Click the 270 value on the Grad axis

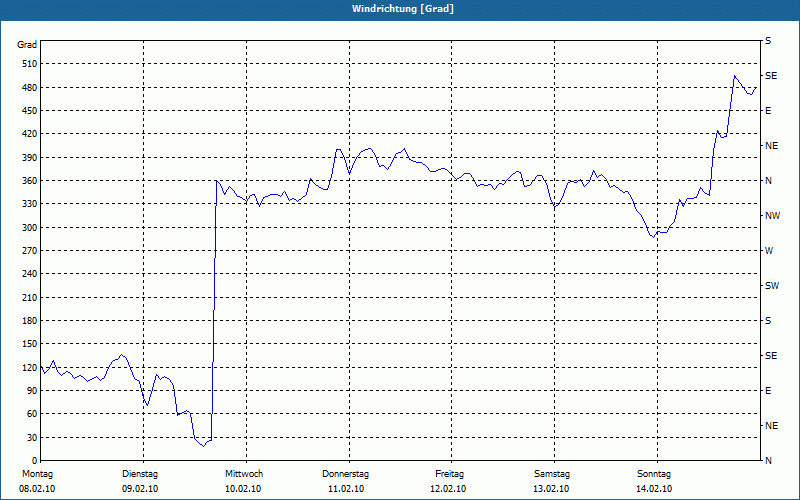point(29,251)
